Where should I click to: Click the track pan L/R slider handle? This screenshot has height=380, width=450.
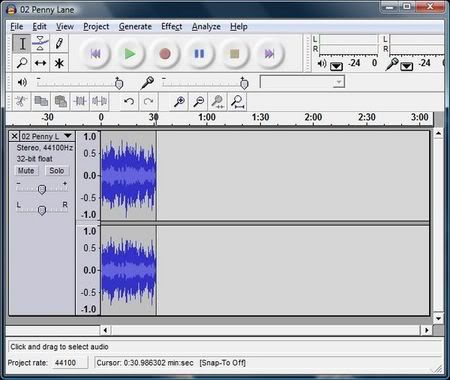42,210
